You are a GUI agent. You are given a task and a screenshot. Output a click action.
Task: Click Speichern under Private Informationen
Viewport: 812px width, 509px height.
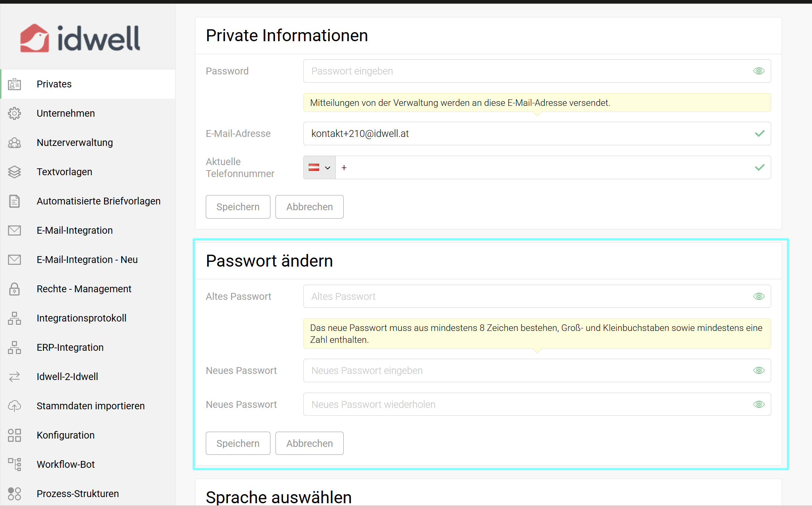tap(238, 207)
